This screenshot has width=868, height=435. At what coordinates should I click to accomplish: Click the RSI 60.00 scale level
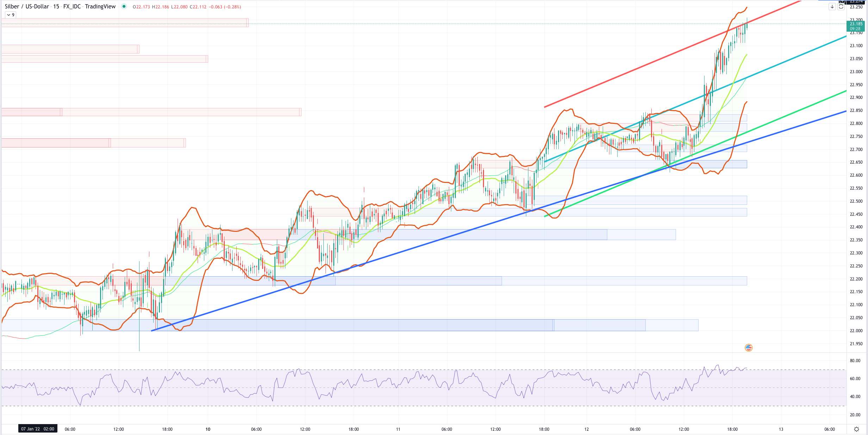(x=855, y=379)
